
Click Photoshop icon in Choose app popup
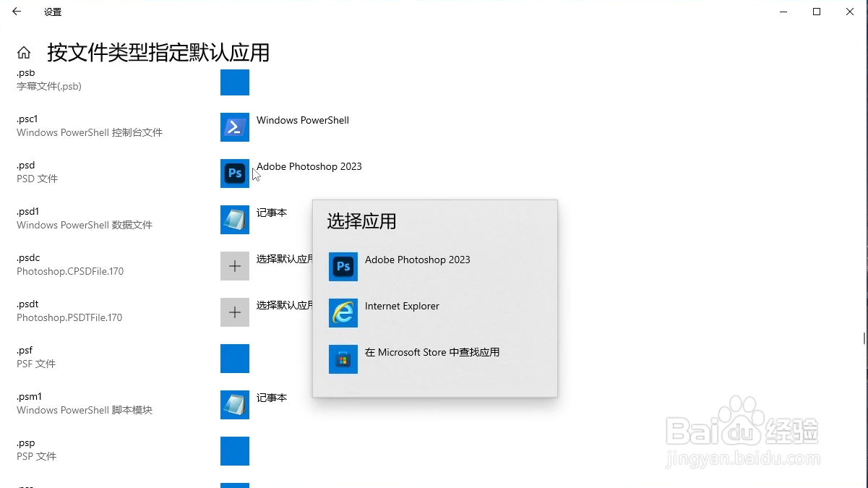point(343,267)
